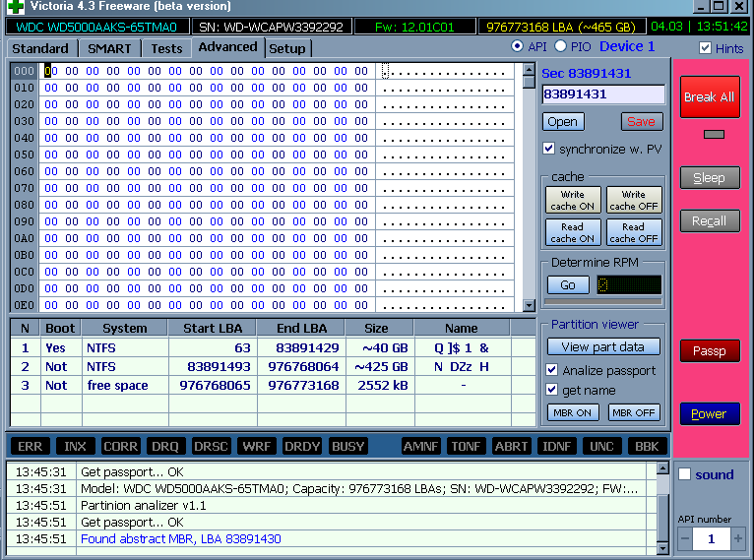The height and width of the screenshot is (560, 754).
Task: Click the drive model WDC WD5000AAKS-65TMA0 field
Action: (x=96, y=27)
